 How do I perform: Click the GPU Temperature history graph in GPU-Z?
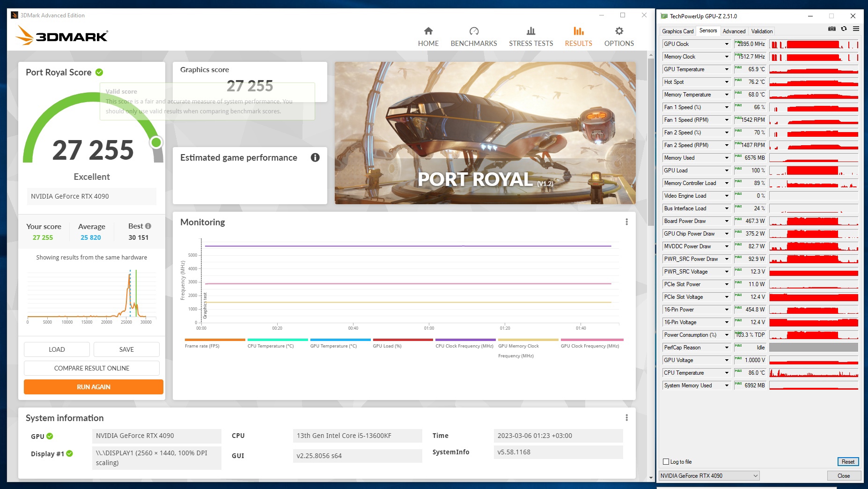[814, 69]
